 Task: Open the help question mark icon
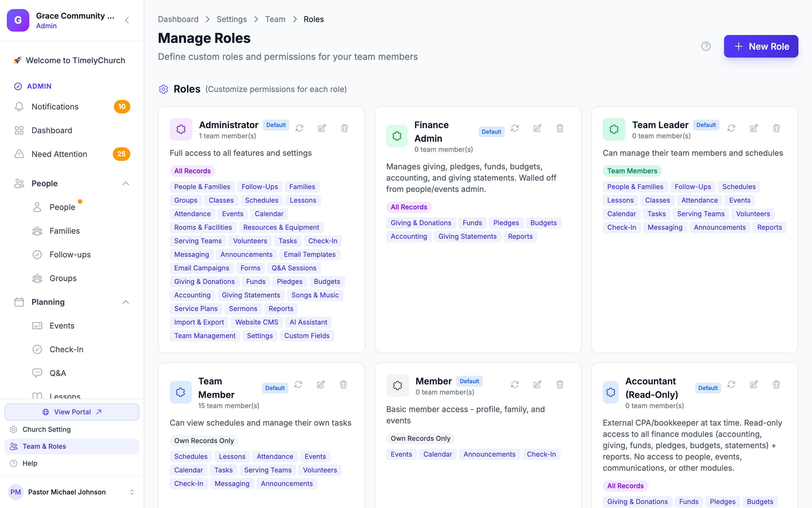tap(706, 46)
